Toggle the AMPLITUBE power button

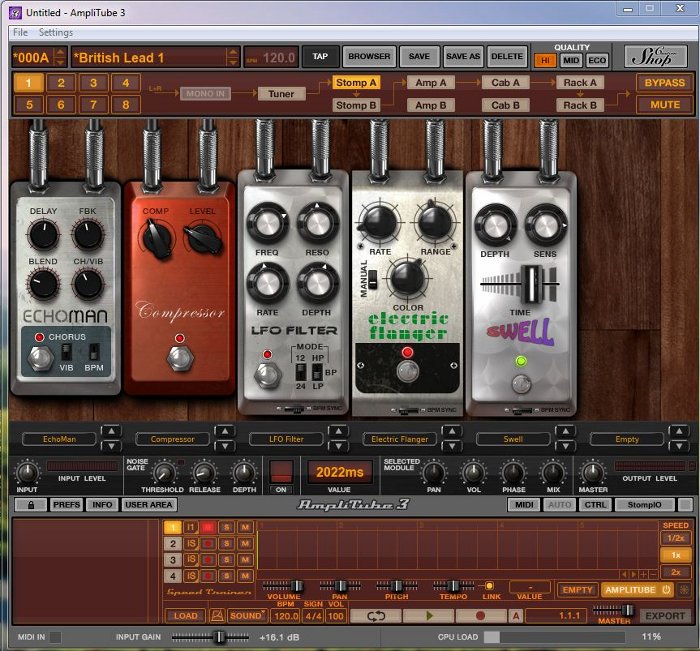666,590
